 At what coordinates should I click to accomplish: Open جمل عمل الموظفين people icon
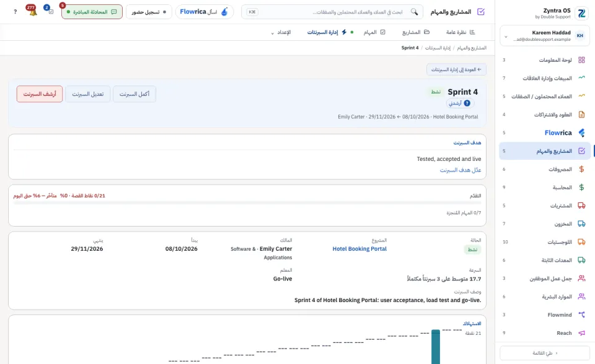coord(581,279)
